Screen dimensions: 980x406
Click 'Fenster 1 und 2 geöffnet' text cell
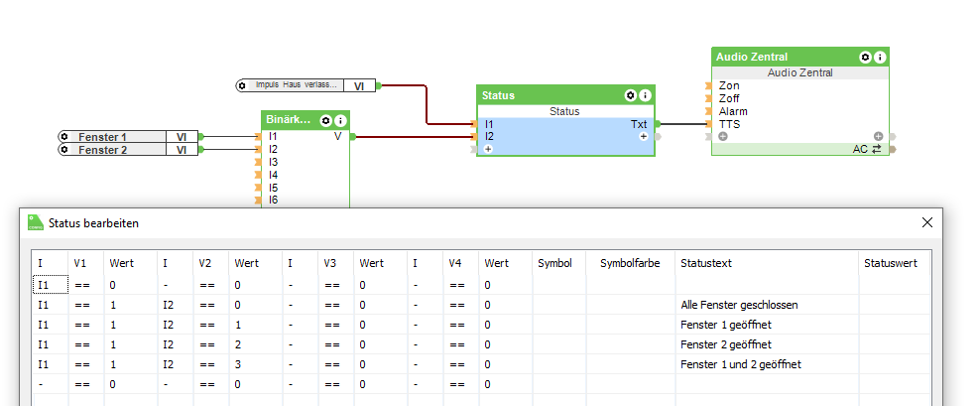(x=741, y=364)
